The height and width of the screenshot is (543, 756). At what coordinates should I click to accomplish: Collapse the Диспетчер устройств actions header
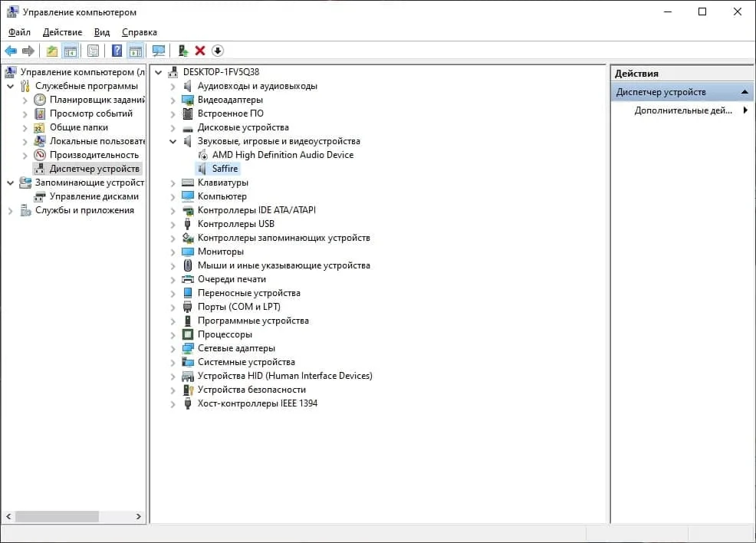744,91
